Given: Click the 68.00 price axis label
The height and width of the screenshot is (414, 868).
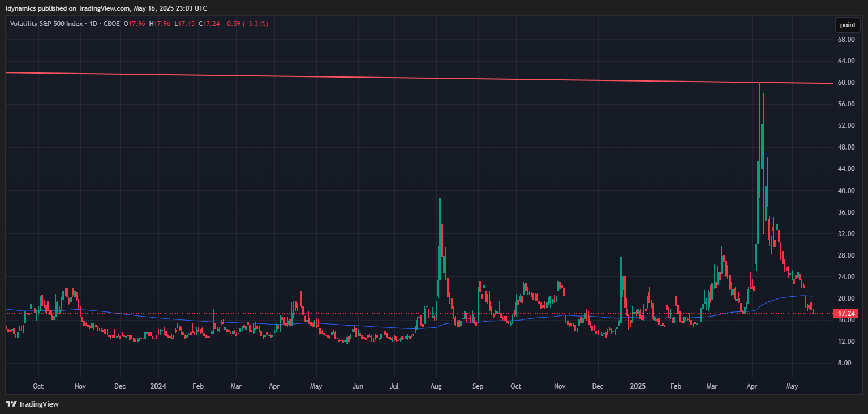Looking at the screenshot, I should click(x=846, y=40).
